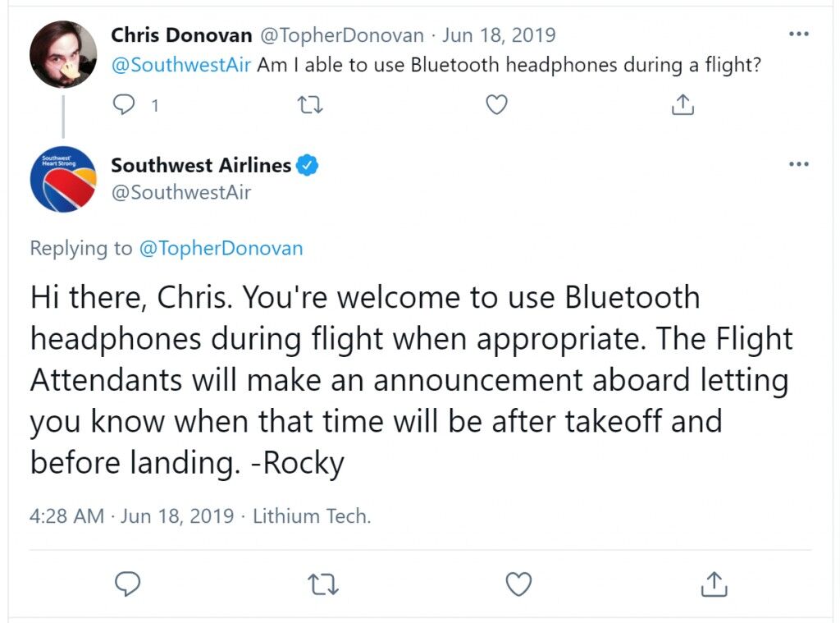Open the 4:28 AM Jun 18, 2019 timestamp
Image resolution: width=840 pixels, height=623 pixels.
click(132, 515)
